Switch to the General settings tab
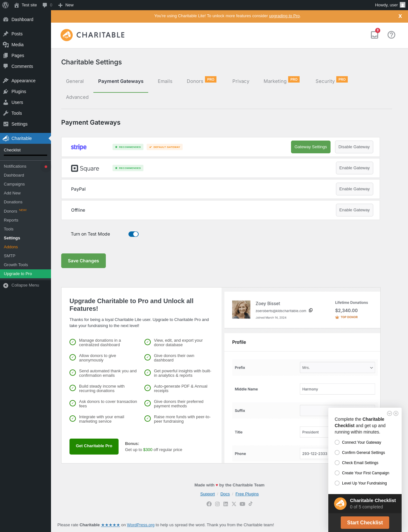408x532 pixels. click(75, 81)
